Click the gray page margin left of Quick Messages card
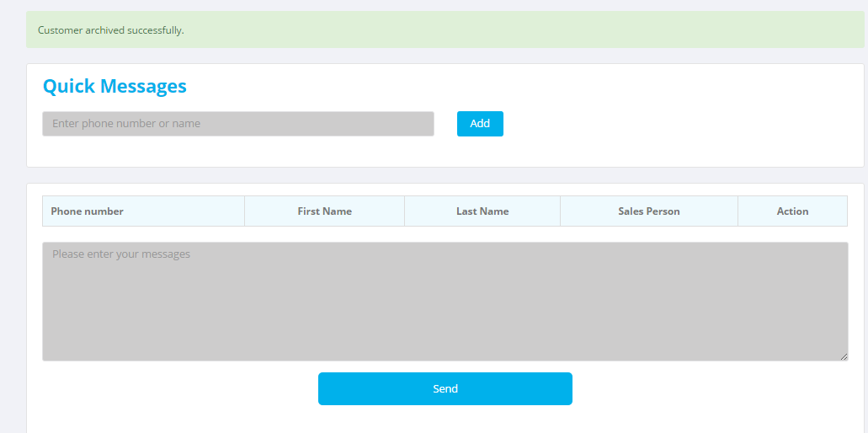This screenshot has height=433, width=868. pyautogui.click(x=13, y=115)
